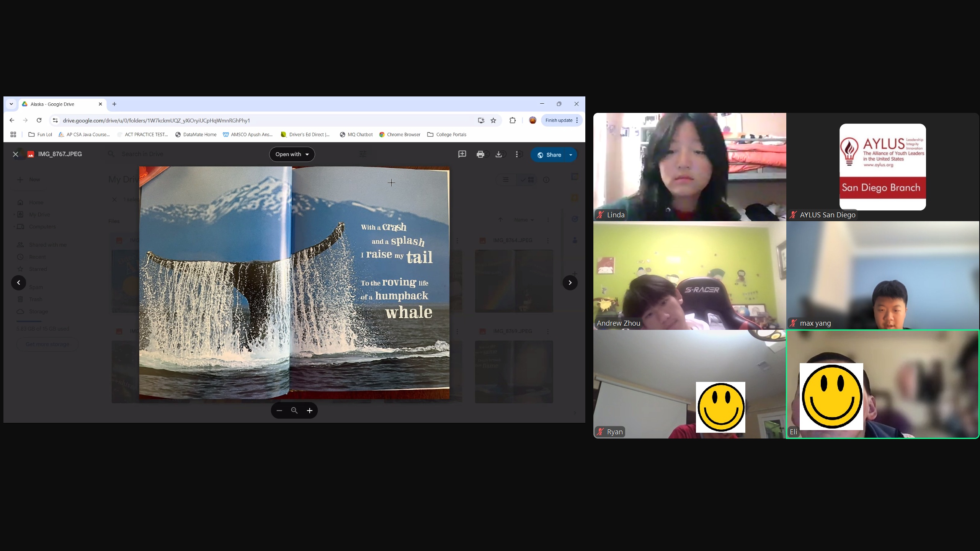
Task: Go forward in Chrome browser
Action: (x=25, y=120)
